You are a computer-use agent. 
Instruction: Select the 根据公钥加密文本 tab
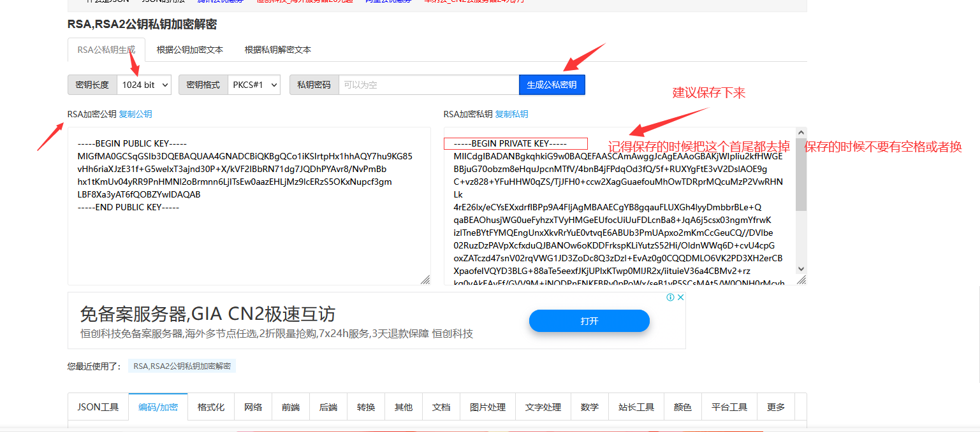click(190, 48)
